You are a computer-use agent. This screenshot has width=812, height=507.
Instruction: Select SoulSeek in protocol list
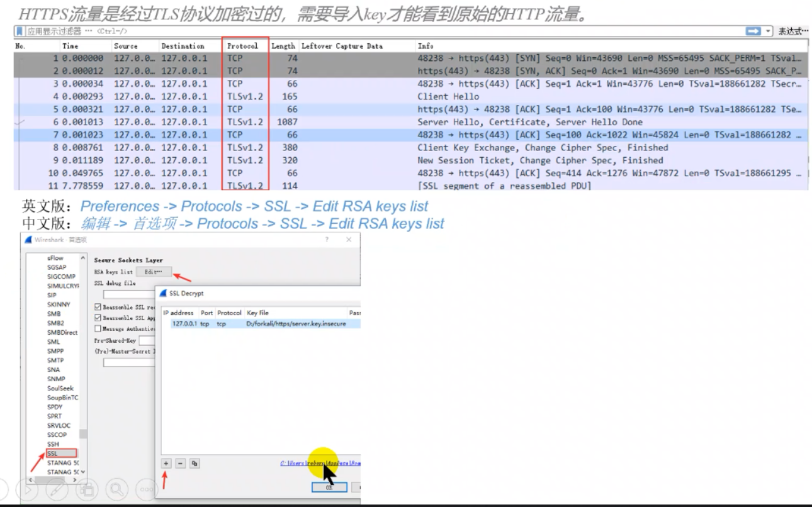point(60,388)
